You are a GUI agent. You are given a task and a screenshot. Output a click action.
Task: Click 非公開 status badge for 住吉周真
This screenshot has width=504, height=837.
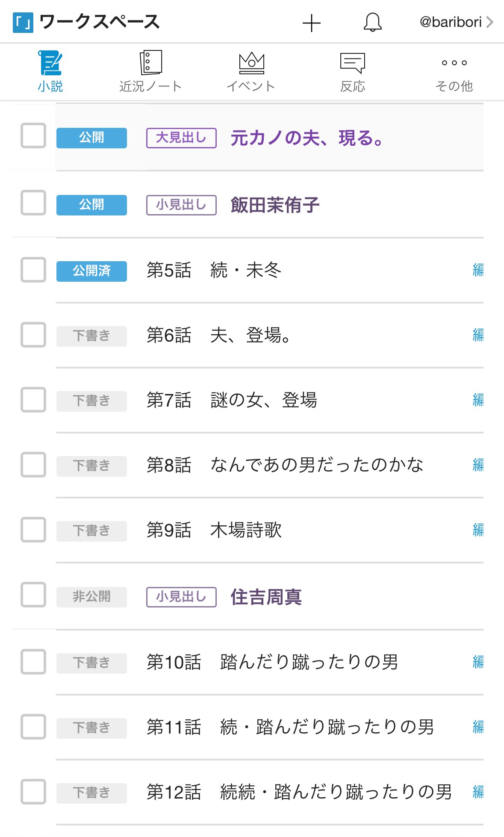pos(91,597)
